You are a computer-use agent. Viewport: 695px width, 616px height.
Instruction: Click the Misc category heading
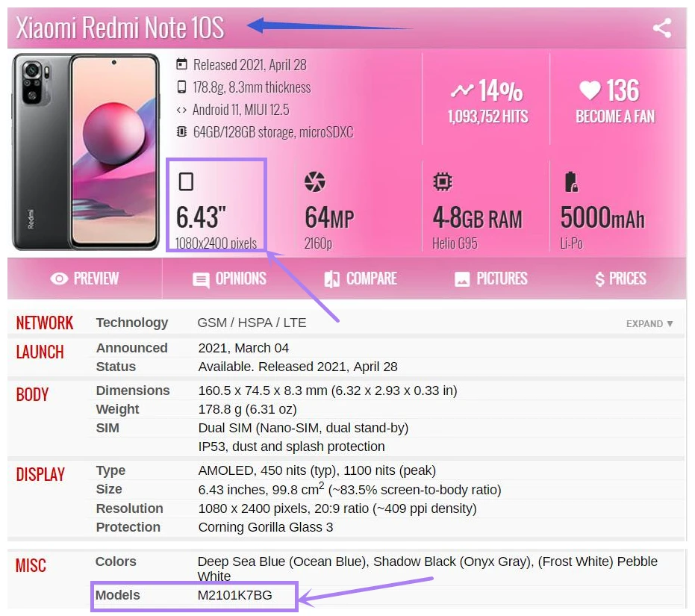coord(31,565)
